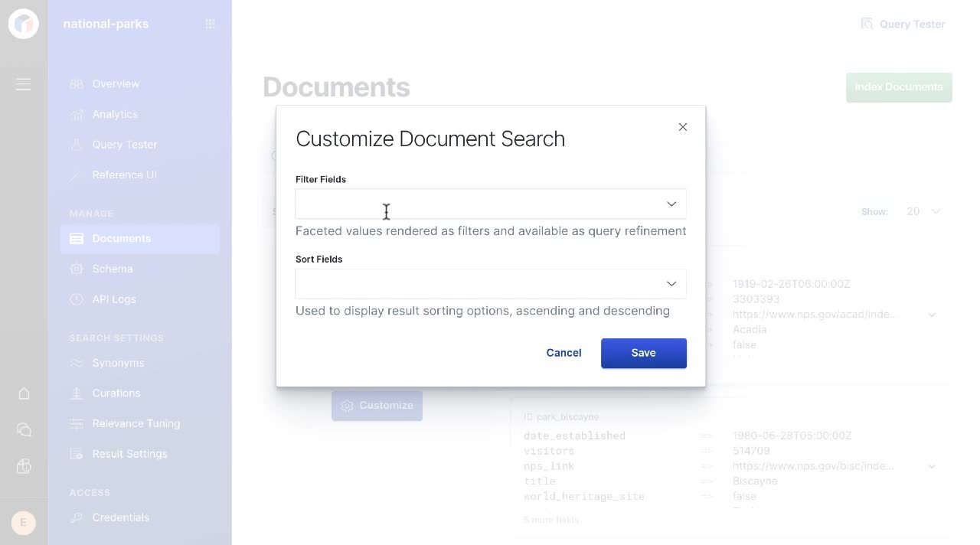Go to Relevance Tuning
This screenshot has height=545, width=980.
point(136,423)
